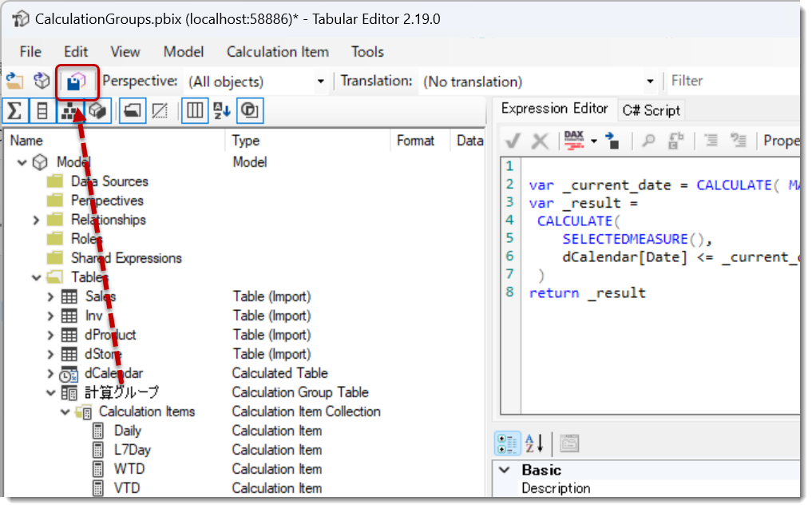
Task: Select the VTD calculation item
Action: 127,488
